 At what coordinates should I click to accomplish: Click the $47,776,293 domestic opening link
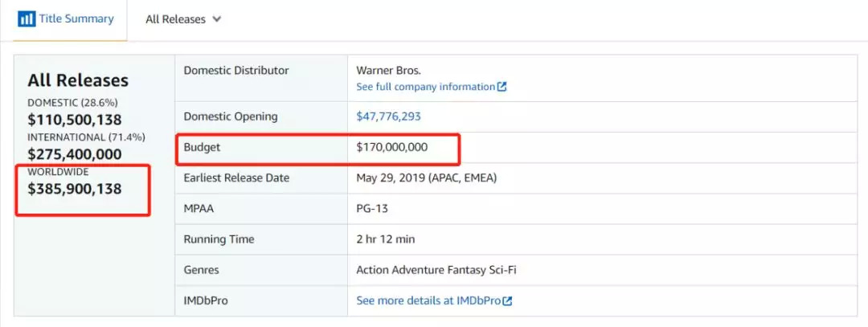388,116
